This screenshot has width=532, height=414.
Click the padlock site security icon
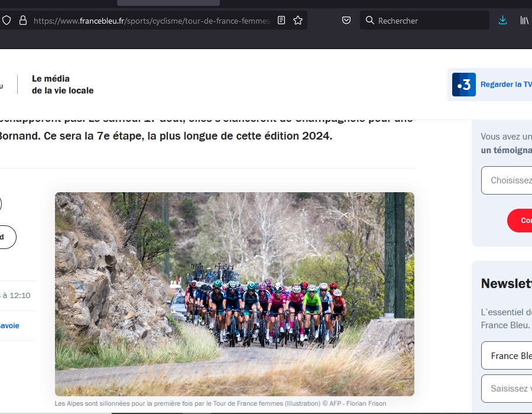[22, 20]
